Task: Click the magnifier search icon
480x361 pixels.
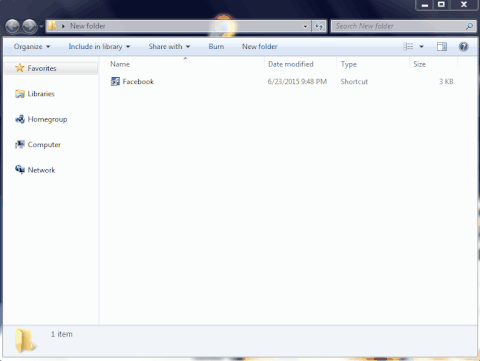Action: [x=469, y=26]
